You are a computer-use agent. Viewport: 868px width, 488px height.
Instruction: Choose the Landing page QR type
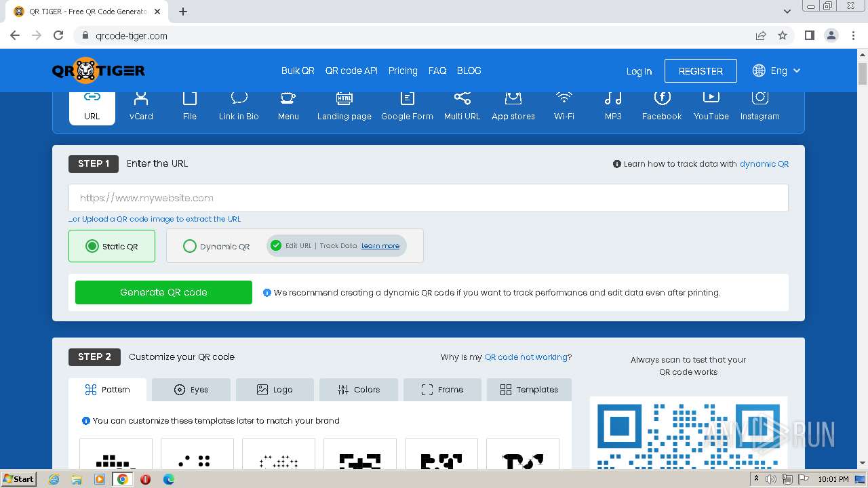[344, 106]
